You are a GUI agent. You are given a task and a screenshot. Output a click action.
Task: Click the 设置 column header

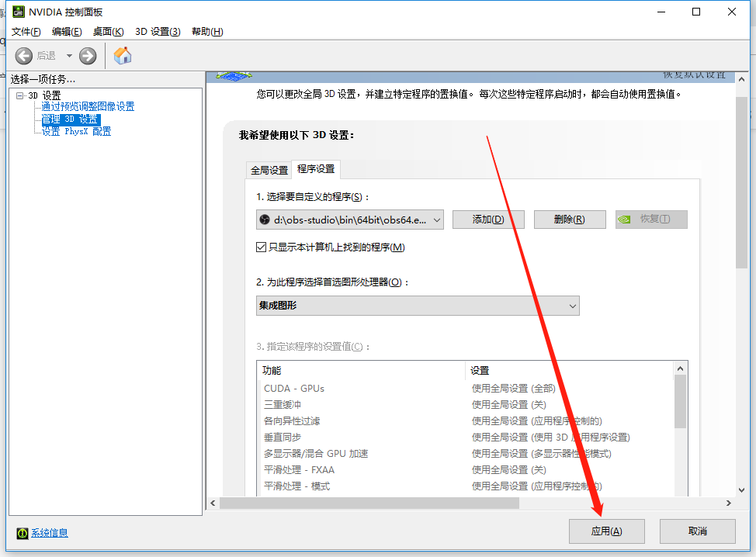click(570, 371)
